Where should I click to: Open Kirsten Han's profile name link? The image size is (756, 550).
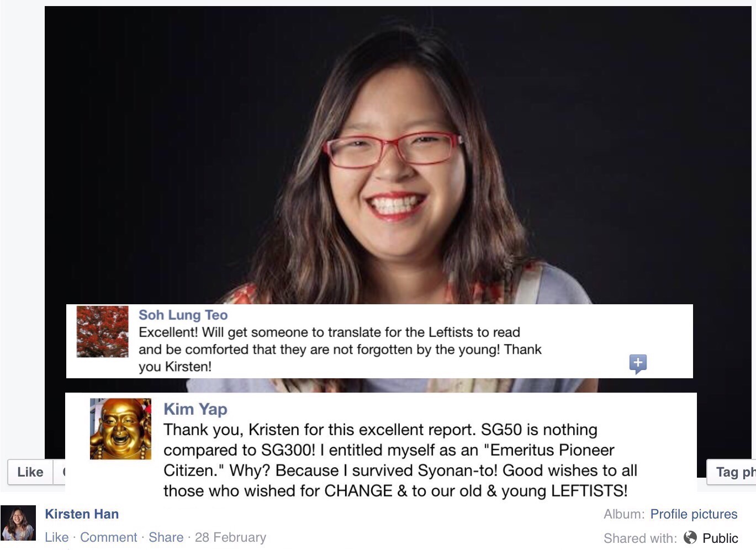[82, 514]
